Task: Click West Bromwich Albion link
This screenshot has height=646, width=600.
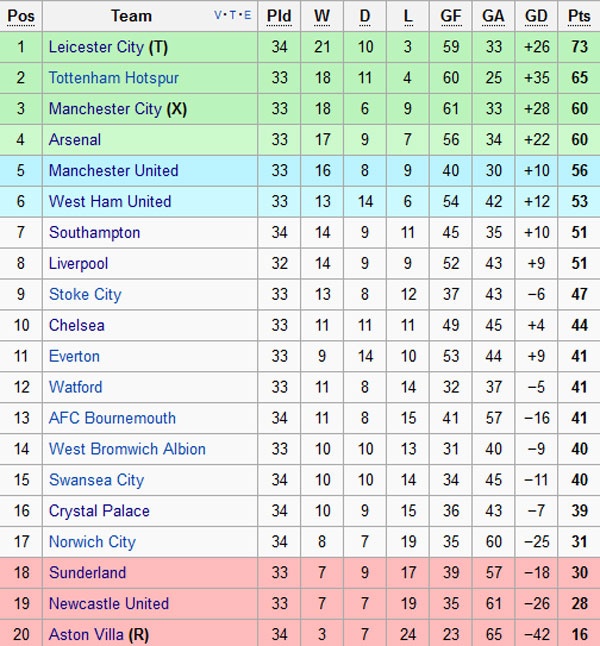Action: click(127, 450)
